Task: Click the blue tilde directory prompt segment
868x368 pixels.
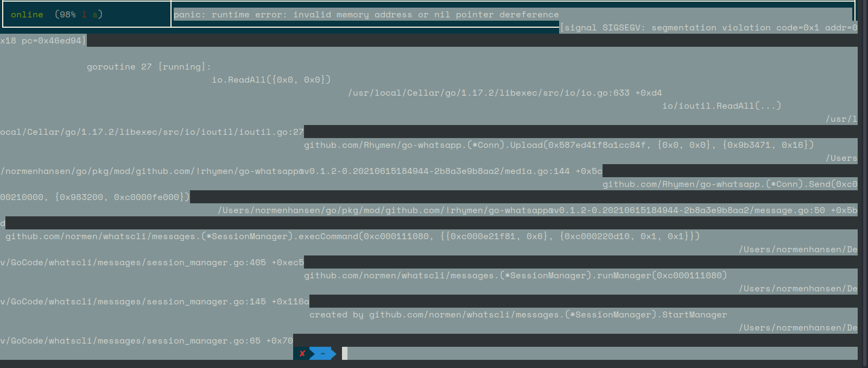Action: tap(323, 353)
